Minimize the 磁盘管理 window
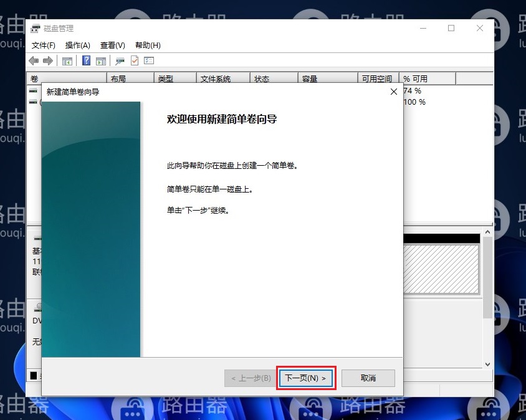 (x=423, y=28)
